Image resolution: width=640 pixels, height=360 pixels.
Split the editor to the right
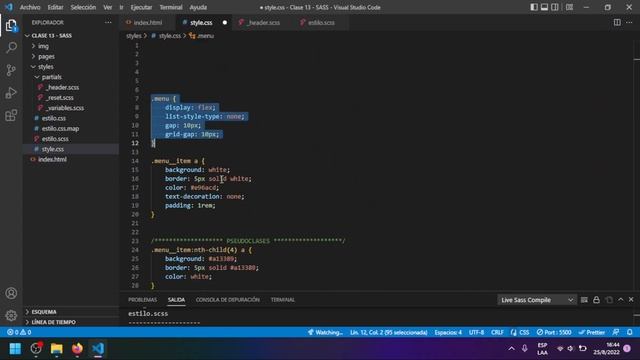617,22
